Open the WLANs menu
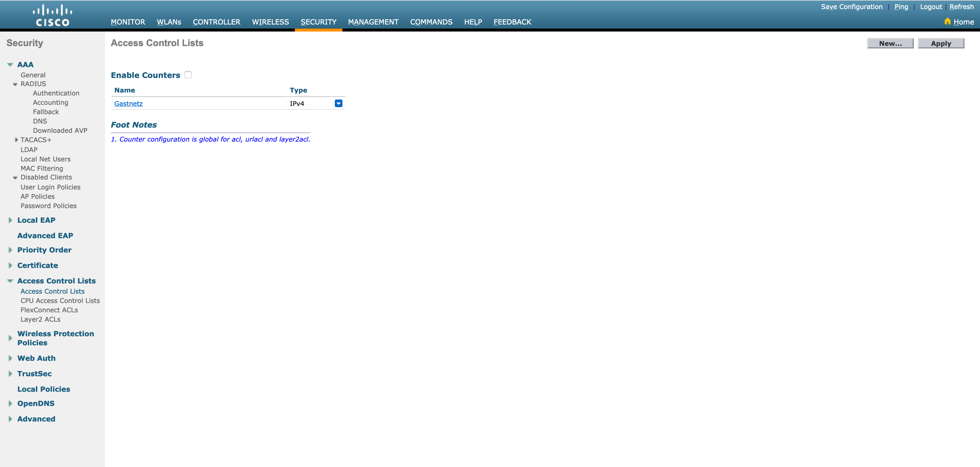The width and height of the screenshot is (980, 467). [x=169, y=22]
